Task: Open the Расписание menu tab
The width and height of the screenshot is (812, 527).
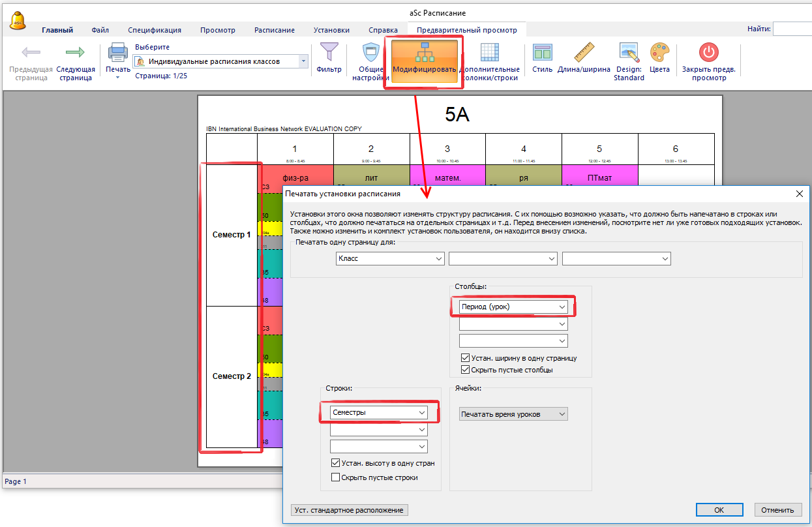Action: (274, 30)
